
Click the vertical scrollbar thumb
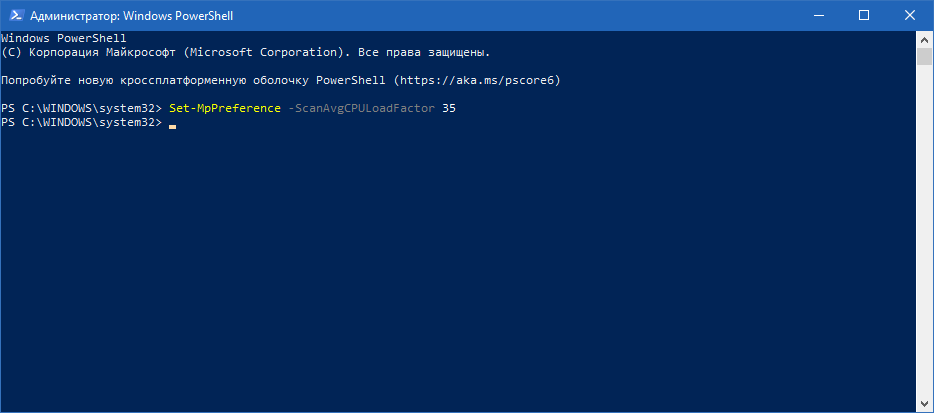(x=925, y=56)
